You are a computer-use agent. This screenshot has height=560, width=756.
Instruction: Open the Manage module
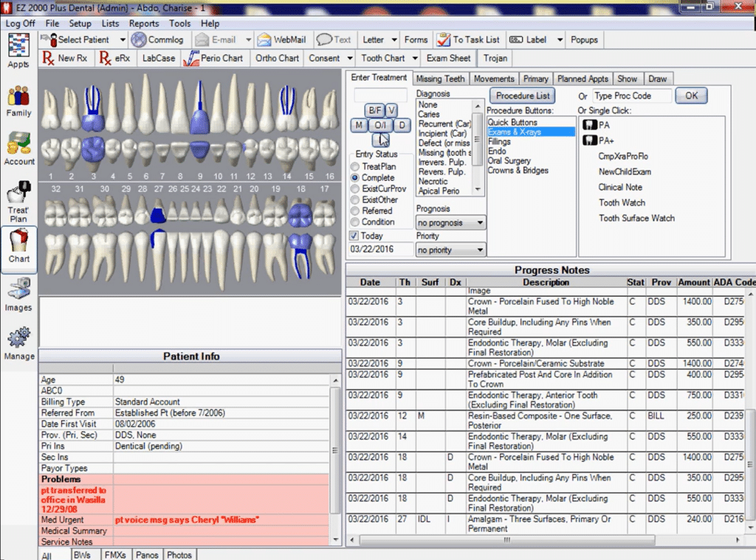pos(18,343)
